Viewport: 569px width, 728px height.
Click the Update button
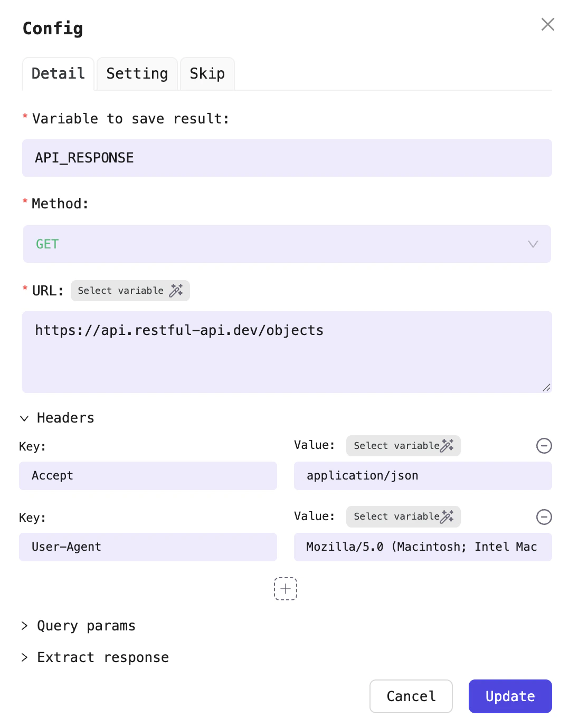tap(509, 696)
